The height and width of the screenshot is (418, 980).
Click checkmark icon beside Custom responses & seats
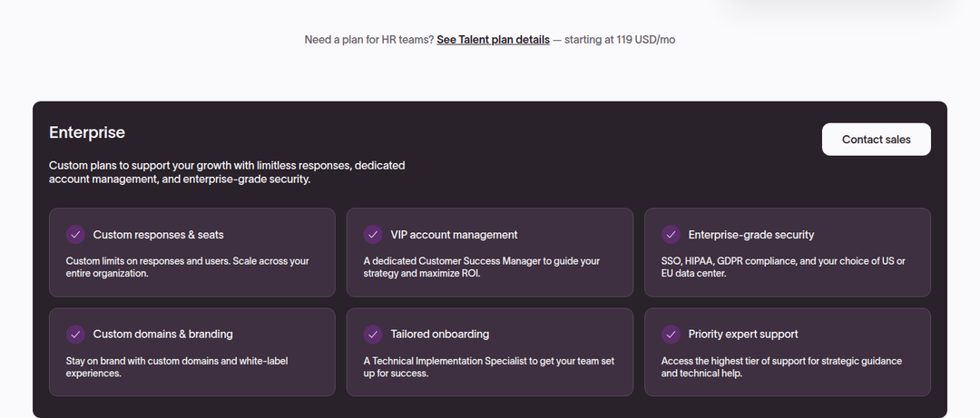75,234
